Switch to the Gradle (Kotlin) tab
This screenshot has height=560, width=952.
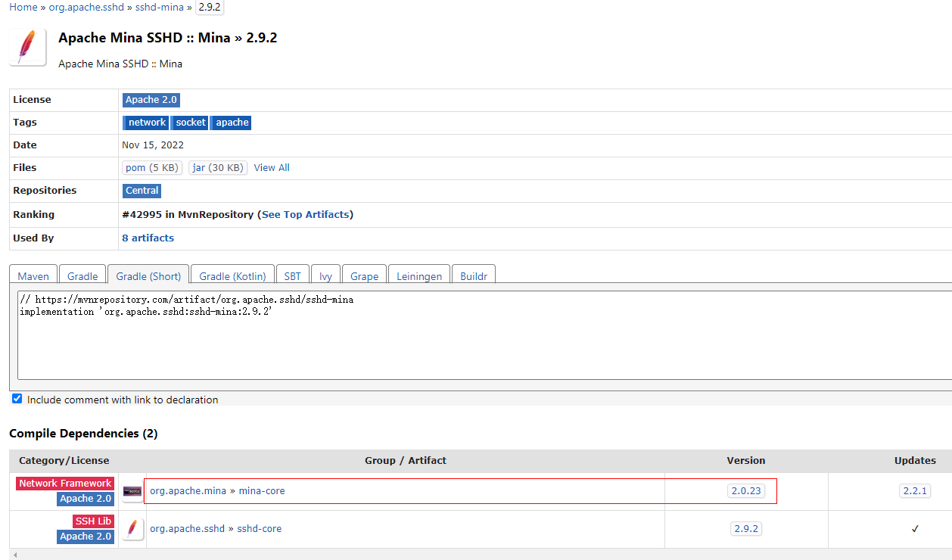[x=232, y=276]
